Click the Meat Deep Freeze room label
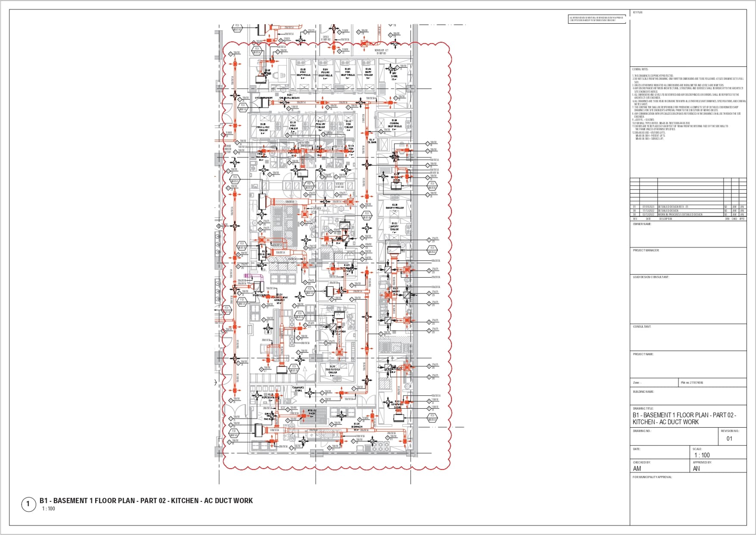The image size is (756, 535). click(x=303, y=72)
